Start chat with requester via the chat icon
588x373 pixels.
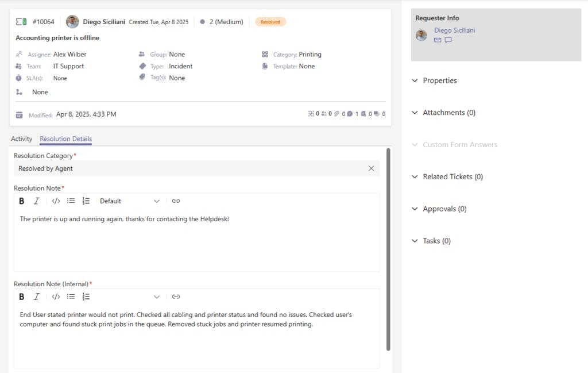tap(448, 40)
